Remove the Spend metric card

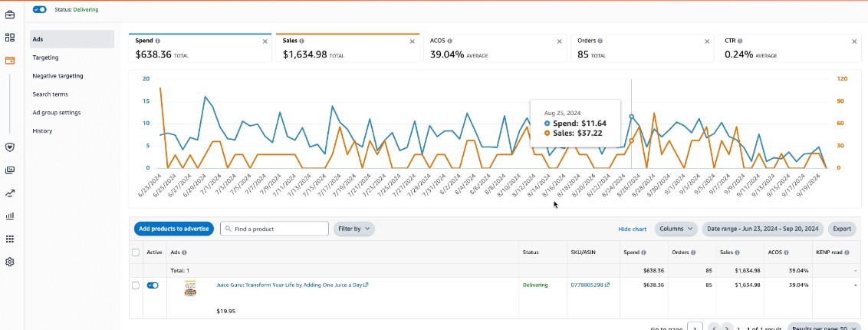click(265, 41)
